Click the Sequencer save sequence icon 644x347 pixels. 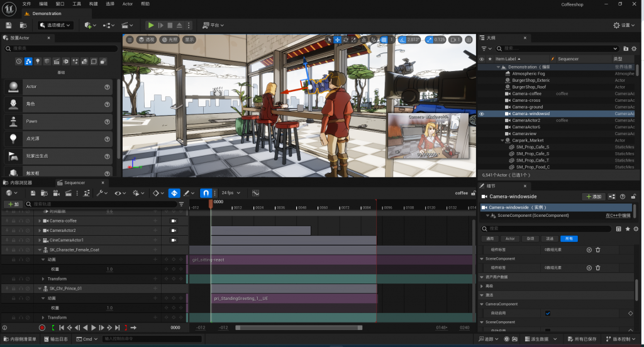point(33,193)
